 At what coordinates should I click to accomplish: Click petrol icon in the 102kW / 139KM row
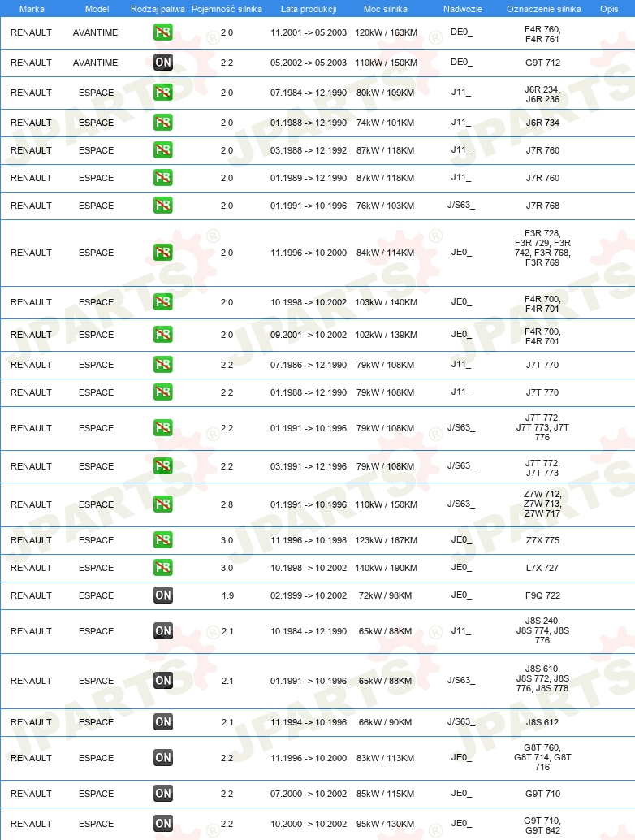point(162,335)
